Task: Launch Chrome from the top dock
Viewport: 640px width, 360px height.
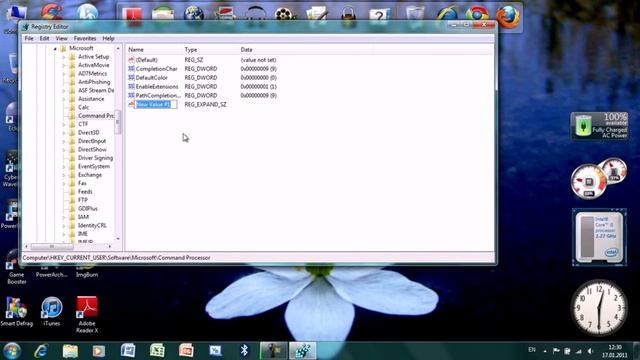Action: point(477,15)
